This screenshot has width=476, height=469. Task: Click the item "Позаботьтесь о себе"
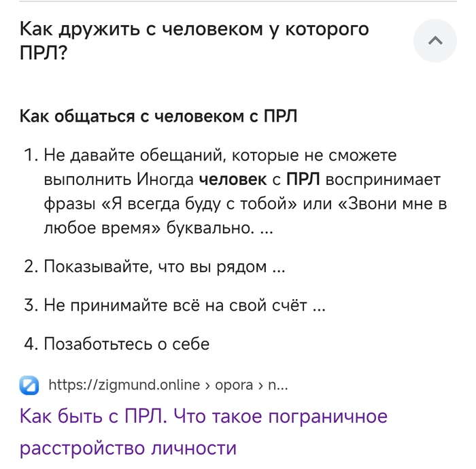(x=126, y=344)
